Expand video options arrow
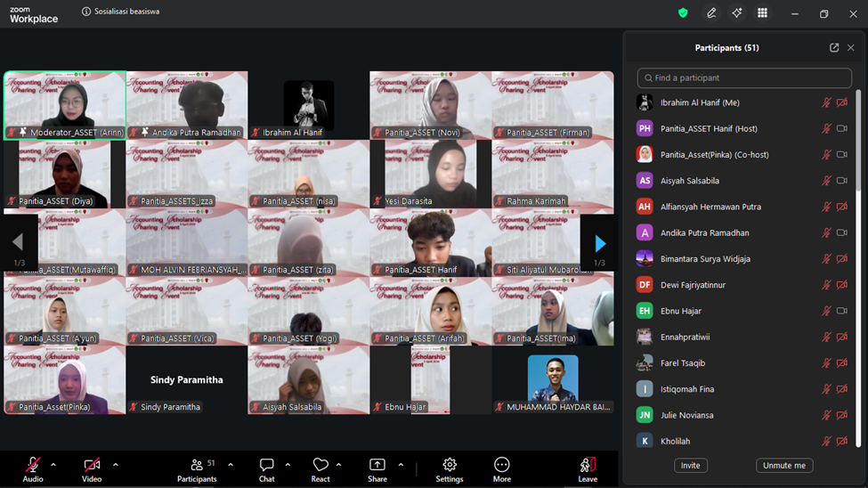The width and height of the screenshot is (868, 488). point(115,465)
